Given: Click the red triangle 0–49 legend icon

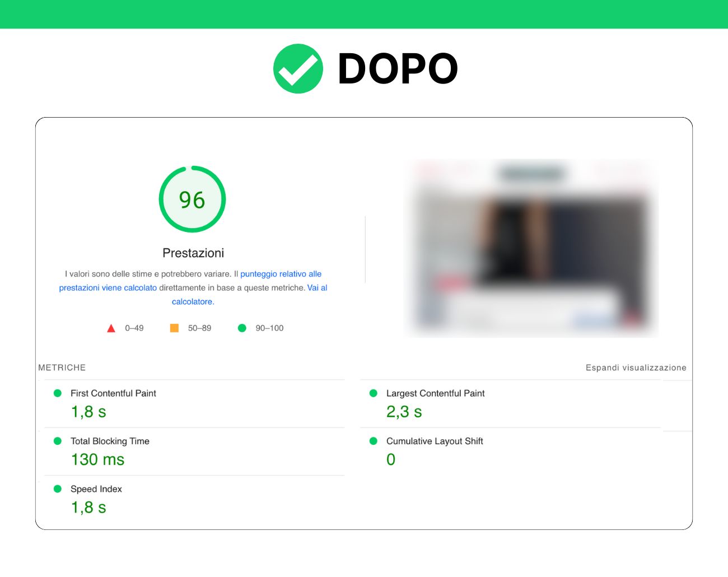Looking at the screenshot, I should 111,328.
